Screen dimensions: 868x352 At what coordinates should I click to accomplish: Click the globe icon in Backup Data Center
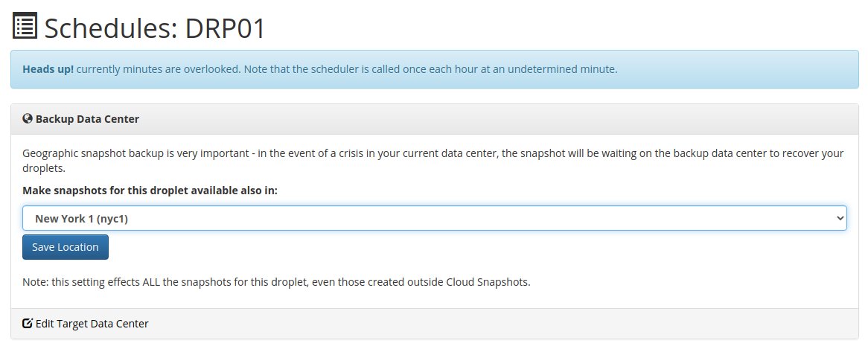coord(27,118)
